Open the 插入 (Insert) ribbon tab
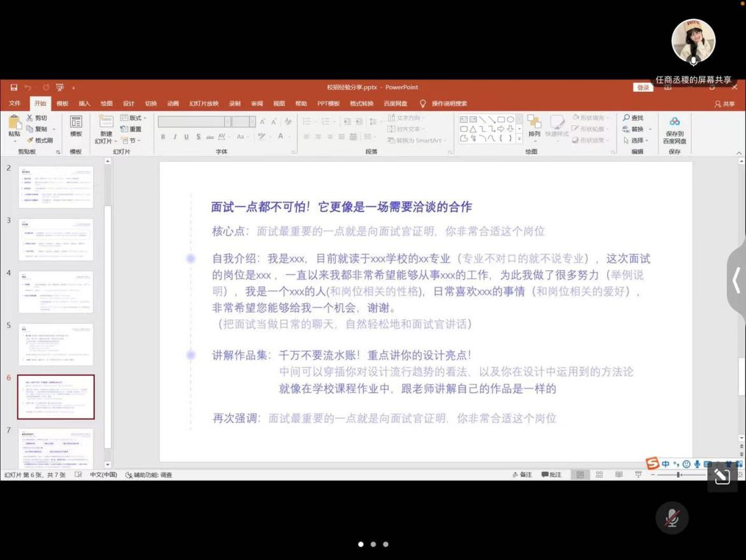The height and width of the screenshot is (560, 746). 84,104
